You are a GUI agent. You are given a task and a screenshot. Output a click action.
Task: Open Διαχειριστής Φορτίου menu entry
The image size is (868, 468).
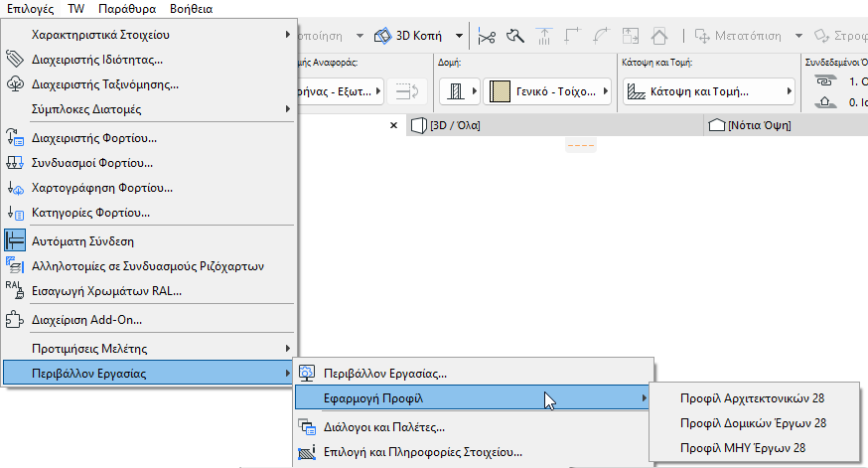149,138
